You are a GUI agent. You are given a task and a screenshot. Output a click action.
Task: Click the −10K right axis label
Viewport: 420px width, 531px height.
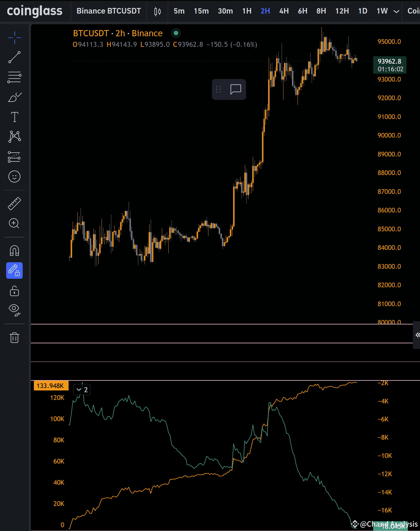[384, 456]
